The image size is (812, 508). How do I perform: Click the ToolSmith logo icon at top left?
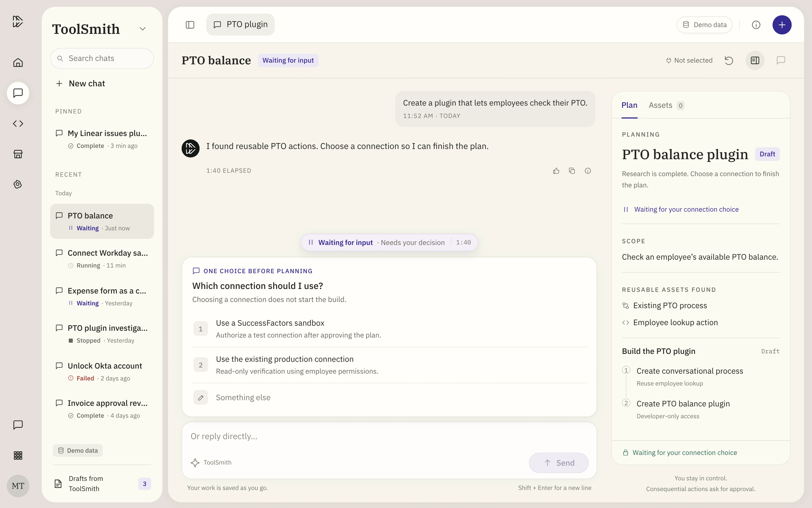[18, 21]
